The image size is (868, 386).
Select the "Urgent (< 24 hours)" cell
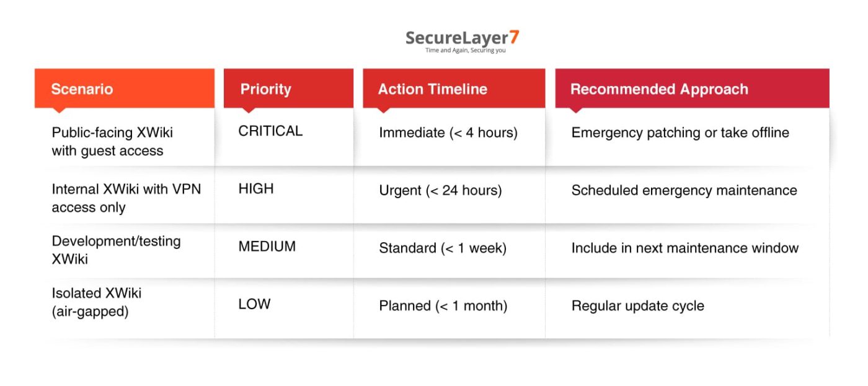[440, 191]
